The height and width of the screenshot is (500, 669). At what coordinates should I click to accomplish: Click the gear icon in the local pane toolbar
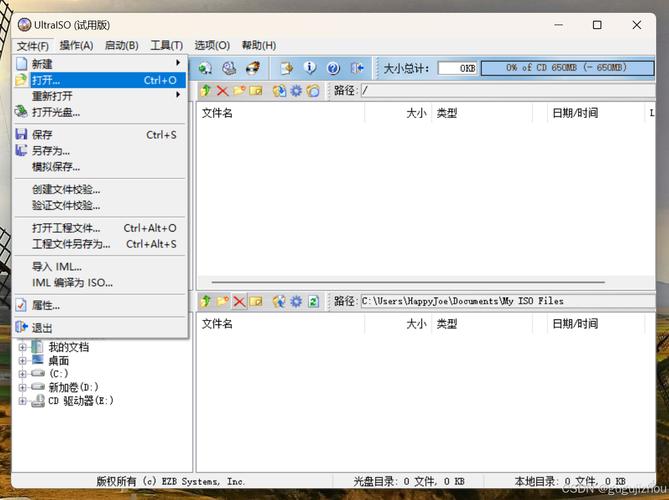point(296,301)
